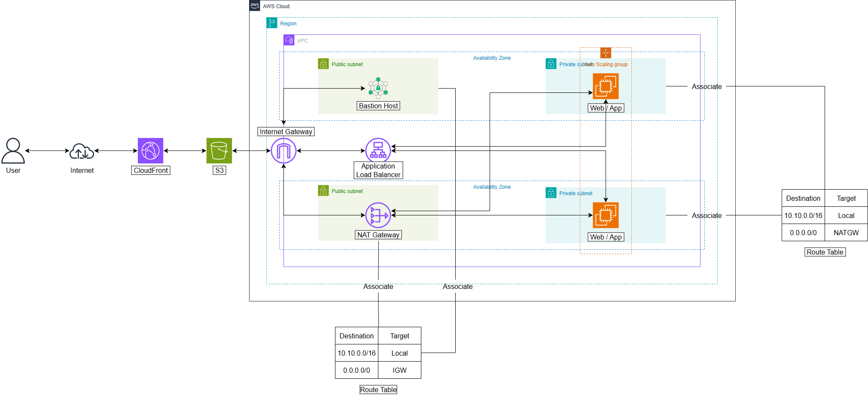Select the lower Web / App EC2 icon
The width and height of the screenshot is (868, 396).
(606, 215)
